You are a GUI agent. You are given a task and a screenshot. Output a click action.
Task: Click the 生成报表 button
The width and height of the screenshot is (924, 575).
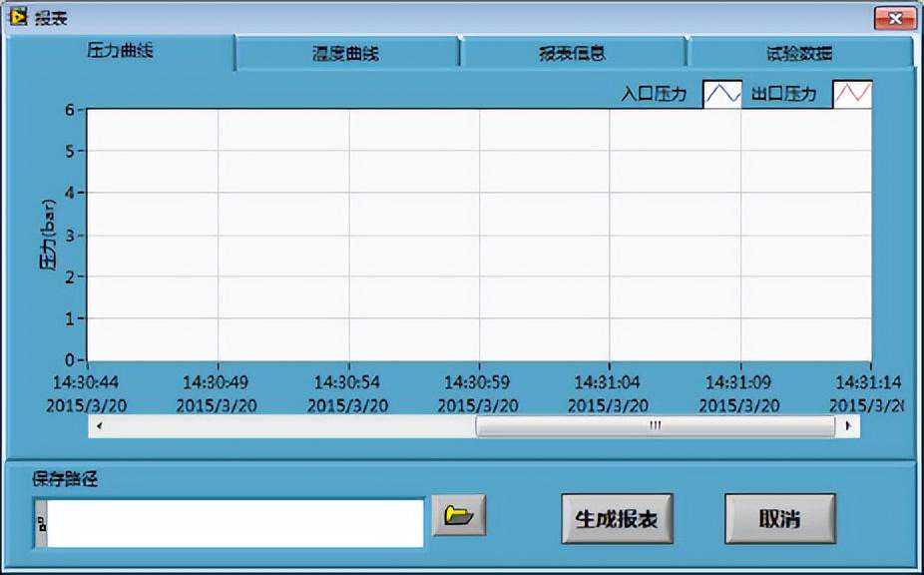[x=617, y=519]
